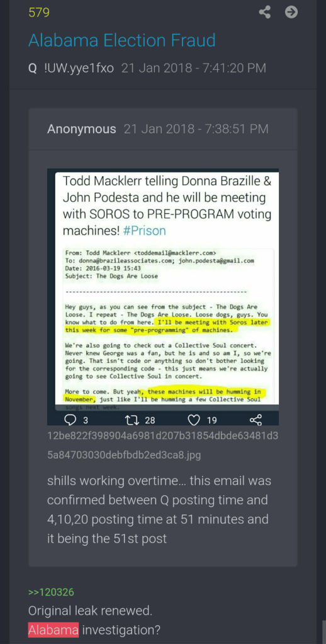
Task: Click the tweet reply bubble icon
Action: coord(72,419)
